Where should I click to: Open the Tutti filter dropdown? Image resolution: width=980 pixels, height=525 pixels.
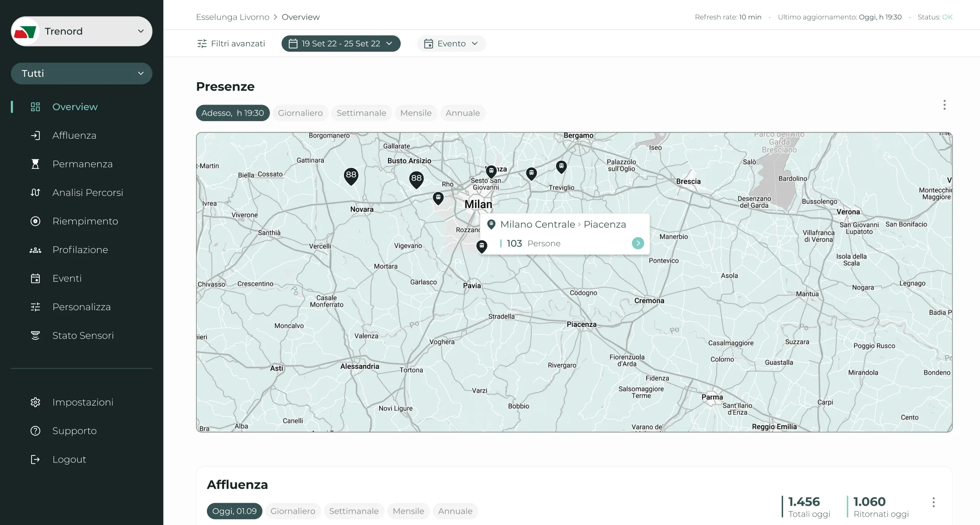pos(81,73)
